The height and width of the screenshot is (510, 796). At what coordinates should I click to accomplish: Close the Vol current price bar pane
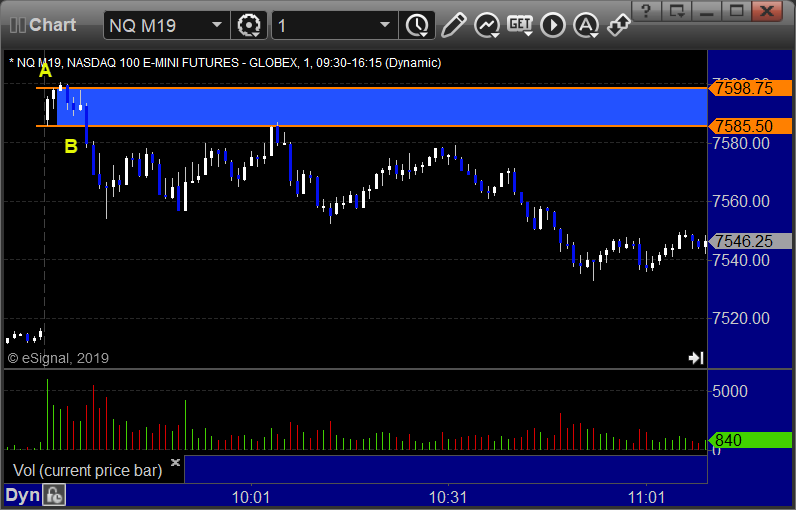pyautogui.click(x=175, y=462)
